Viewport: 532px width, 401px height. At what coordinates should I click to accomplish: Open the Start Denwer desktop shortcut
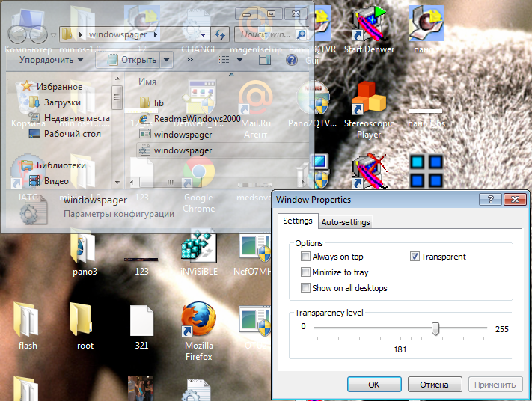tap(369, 30)
